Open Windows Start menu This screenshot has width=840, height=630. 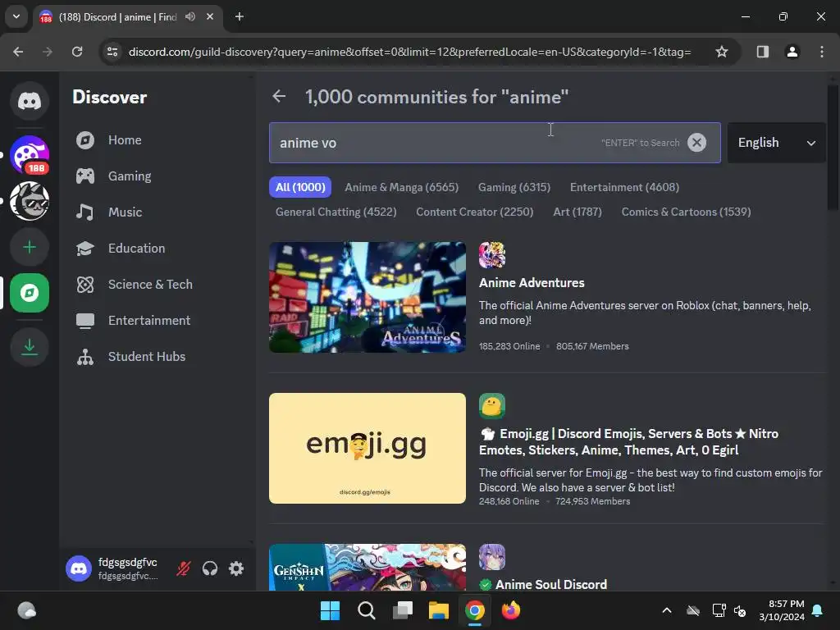coord(330,610)
